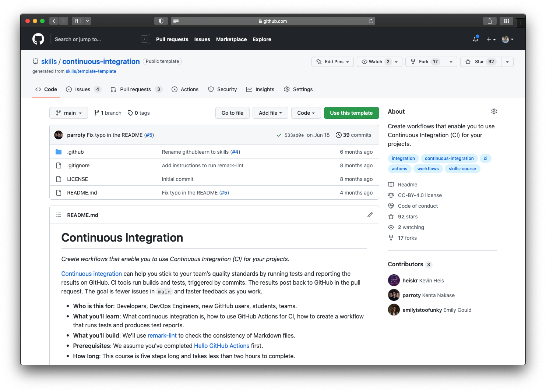Viewport: 546px width, 392px height.
Task: Switch to the repository Pull requests tab
Action: tap(136, 89)
